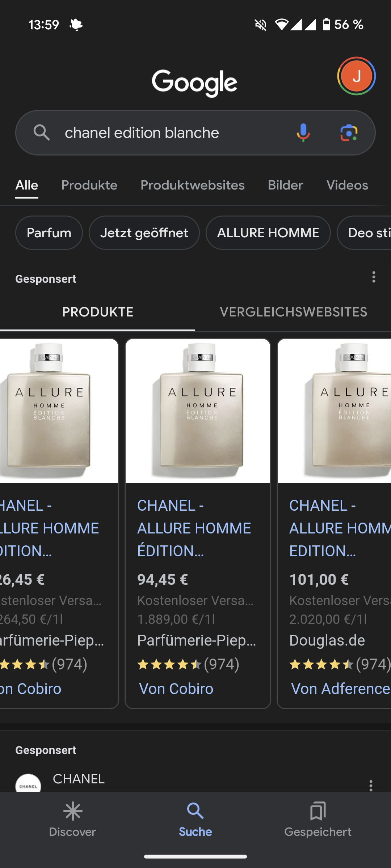Enable the ALLURE HOMME filter chip

point(268,233)
